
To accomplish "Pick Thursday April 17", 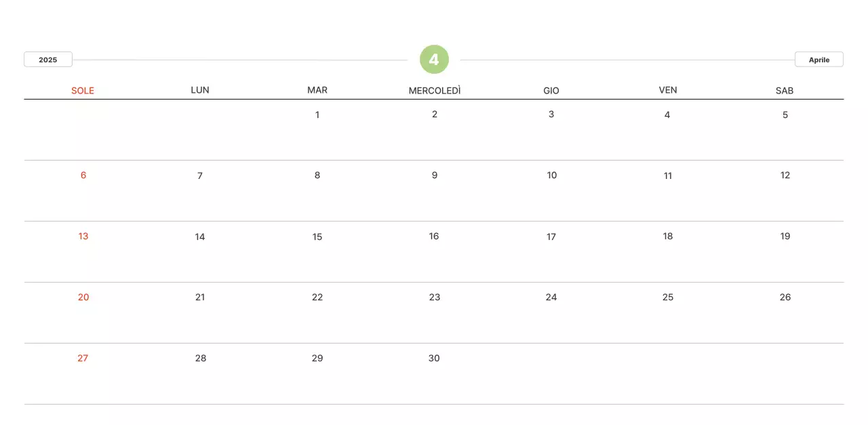I will (551, 237).
